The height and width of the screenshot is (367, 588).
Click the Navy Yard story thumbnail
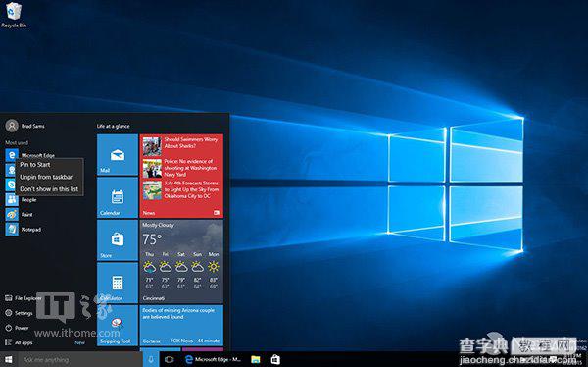pyautogui.click(x=152, y=168)
